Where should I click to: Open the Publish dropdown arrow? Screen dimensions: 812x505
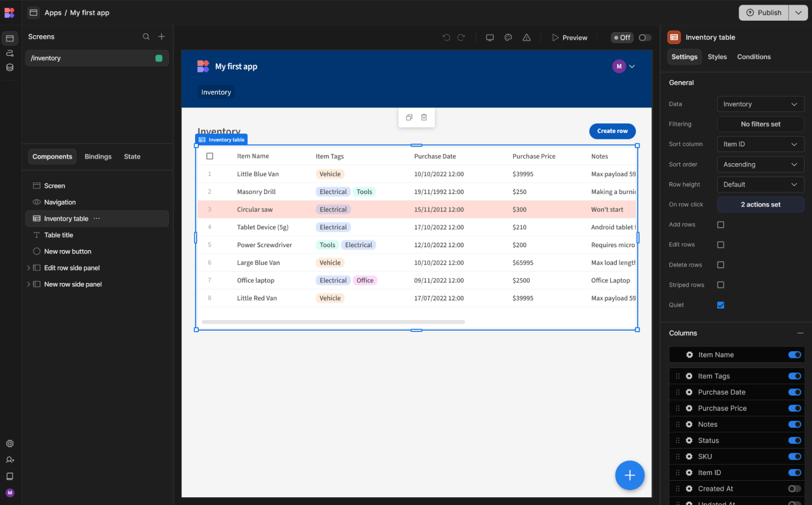coord(798,13)
